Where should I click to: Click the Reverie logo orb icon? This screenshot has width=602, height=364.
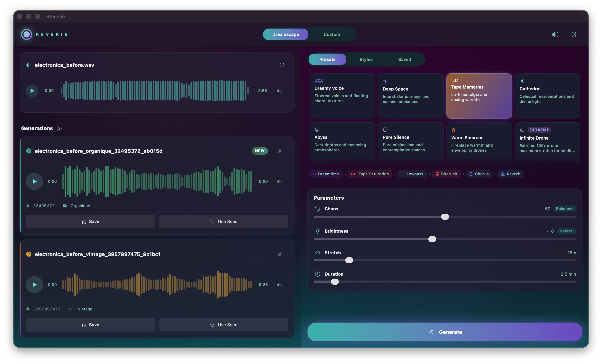pyautogui.click(x=26, y=34)
